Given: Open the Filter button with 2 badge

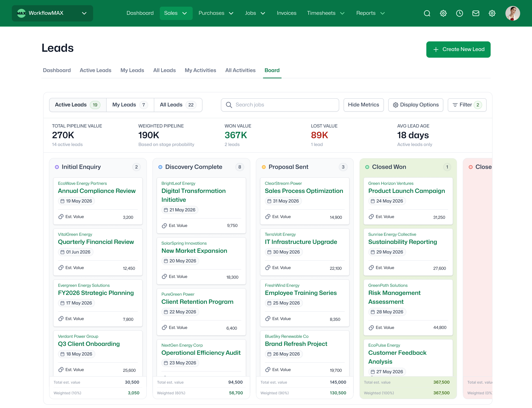Looking at the screenshot, I should (x=467, y=105).
